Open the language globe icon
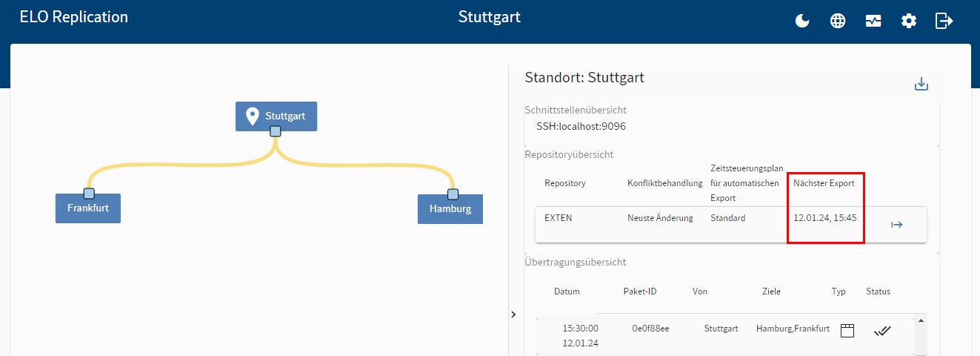980x356 pixels. coord(838,21)
